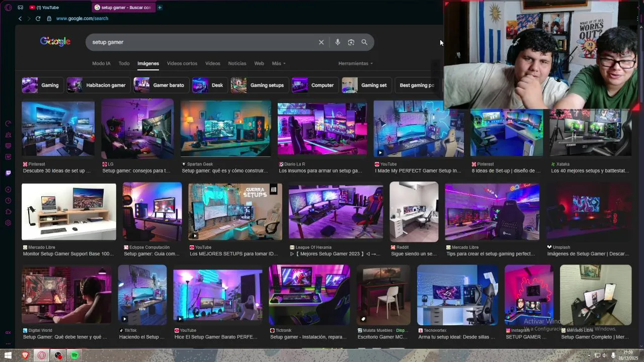Open the LG 'Setup gamer: consejos' image
Screen dimensions: 644x362
(137, 129)
